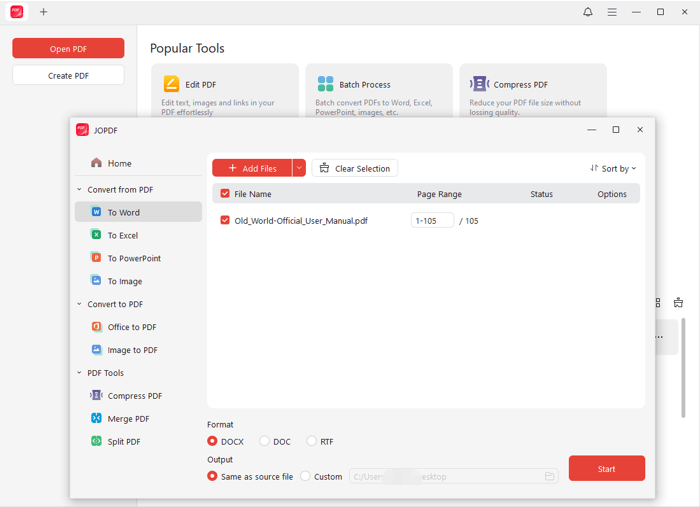Image resolution: width=700 pixels, height=507 pixels.
Task: Click file name Old_World-Official_User_Manual.pdf
Action: [x=301, y=220]
